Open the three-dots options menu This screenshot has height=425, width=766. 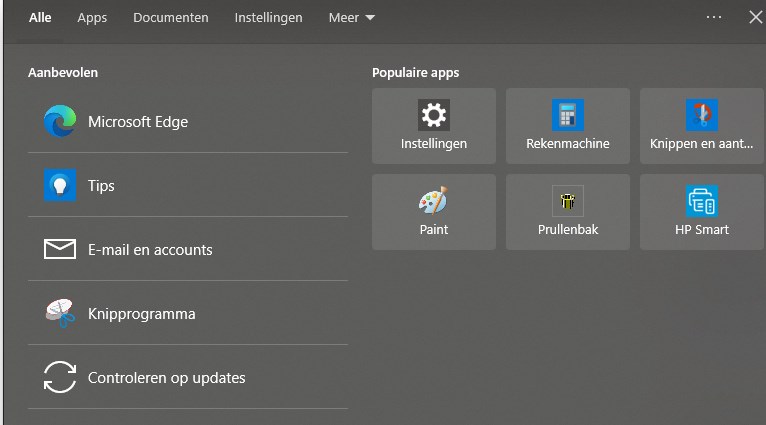coord(714,17)
